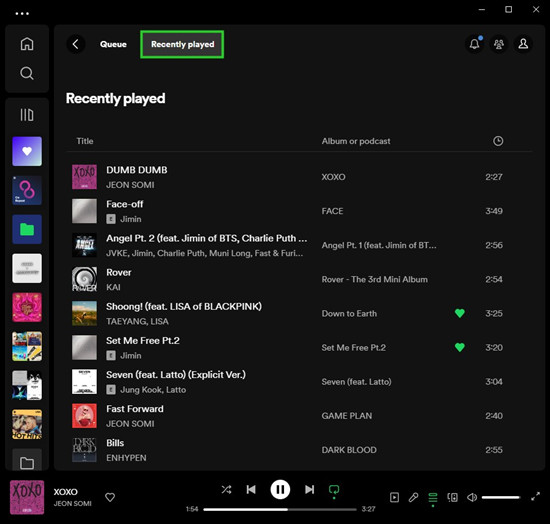Select the Face-off track
550x524 pixels.
125,204
